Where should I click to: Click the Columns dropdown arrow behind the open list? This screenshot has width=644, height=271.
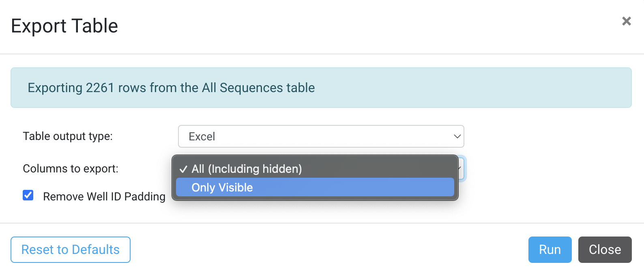coord(461,168)
